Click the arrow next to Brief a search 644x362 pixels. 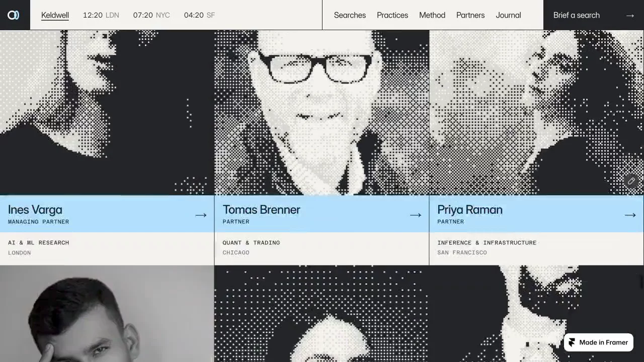(x=630, y=16)
